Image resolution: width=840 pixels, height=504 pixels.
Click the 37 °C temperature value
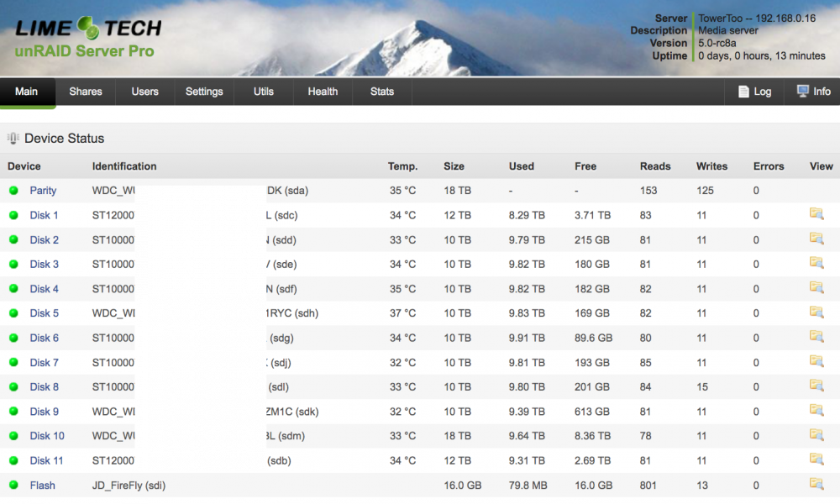pos(403,313)
